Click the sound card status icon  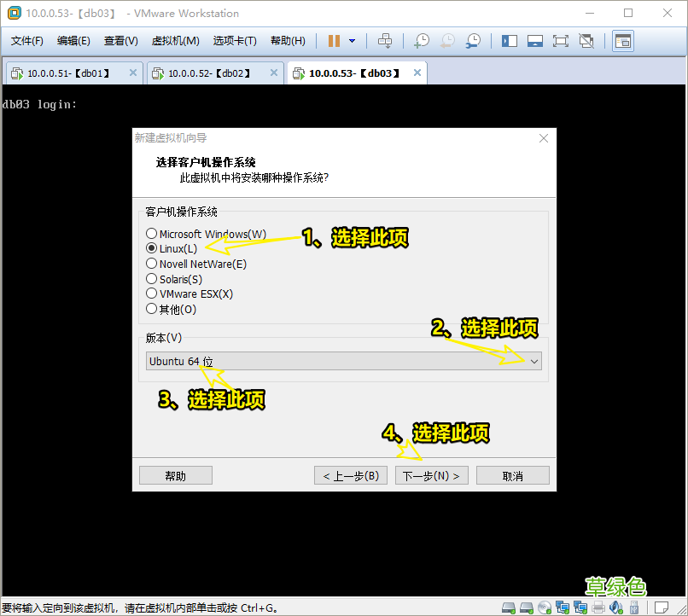[x=616, y=607]
